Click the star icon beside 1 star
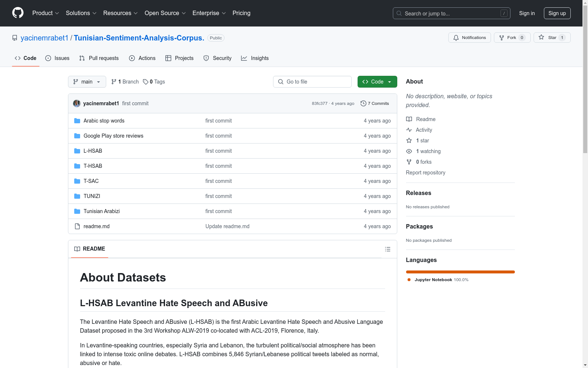588x368 pixels. (409, 141)
